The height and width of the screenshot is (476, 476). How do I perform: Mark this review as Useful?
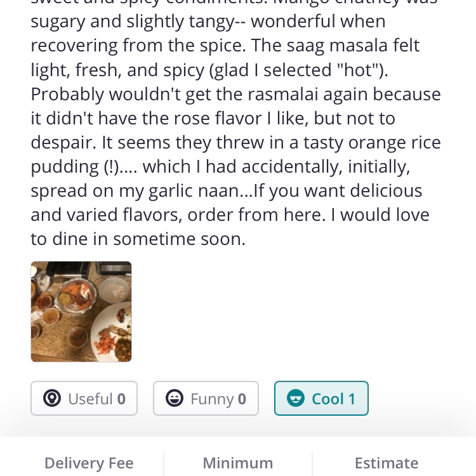(84, 399)
